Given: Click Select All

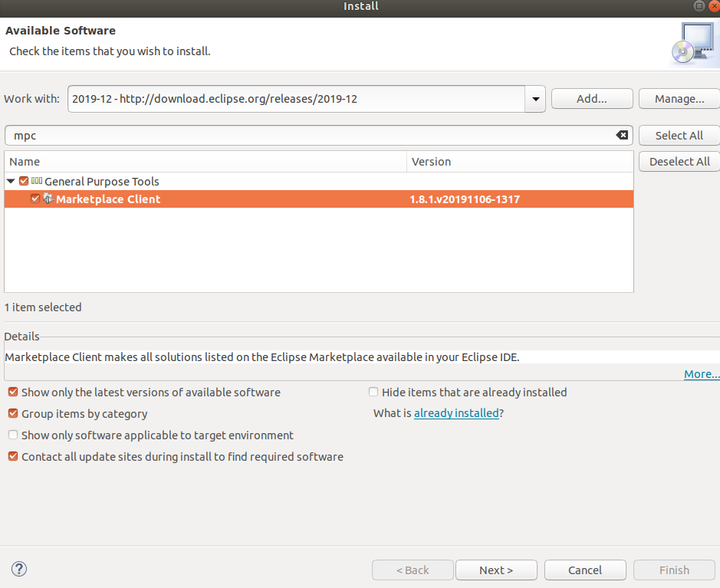Looking at the screenshot, I should pos(678,135).
